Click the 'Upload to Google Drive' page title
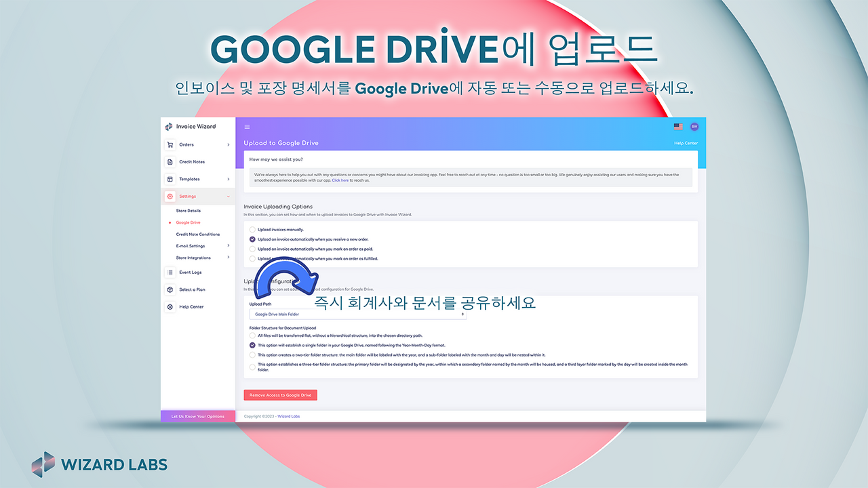 281,143
